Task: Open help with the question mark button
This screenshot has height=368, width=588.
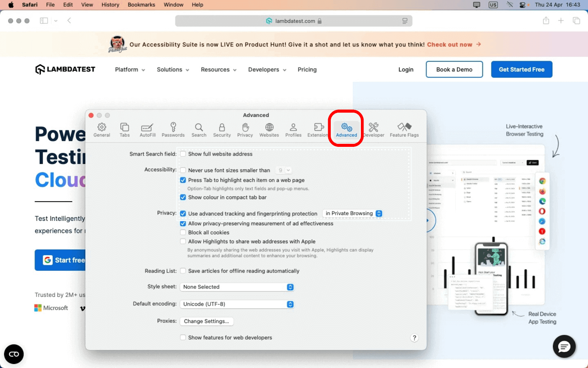Action: click(x=415, y=338)
